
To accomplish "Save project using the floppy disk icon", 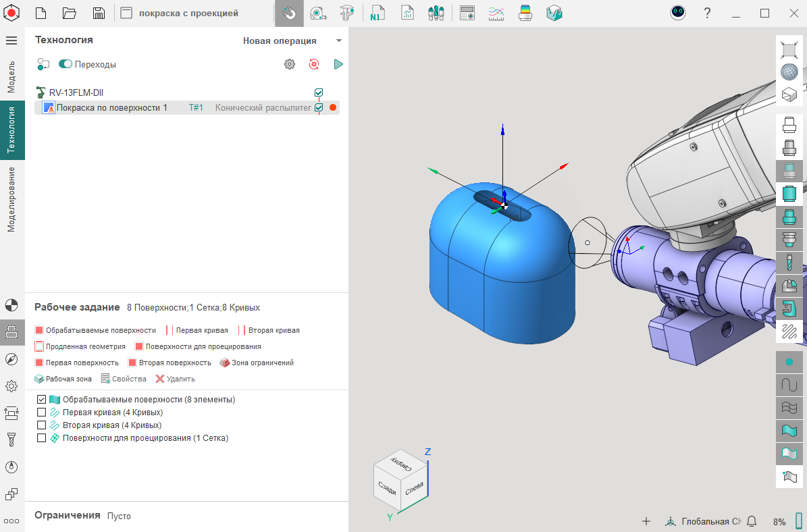I will [99, 13].
